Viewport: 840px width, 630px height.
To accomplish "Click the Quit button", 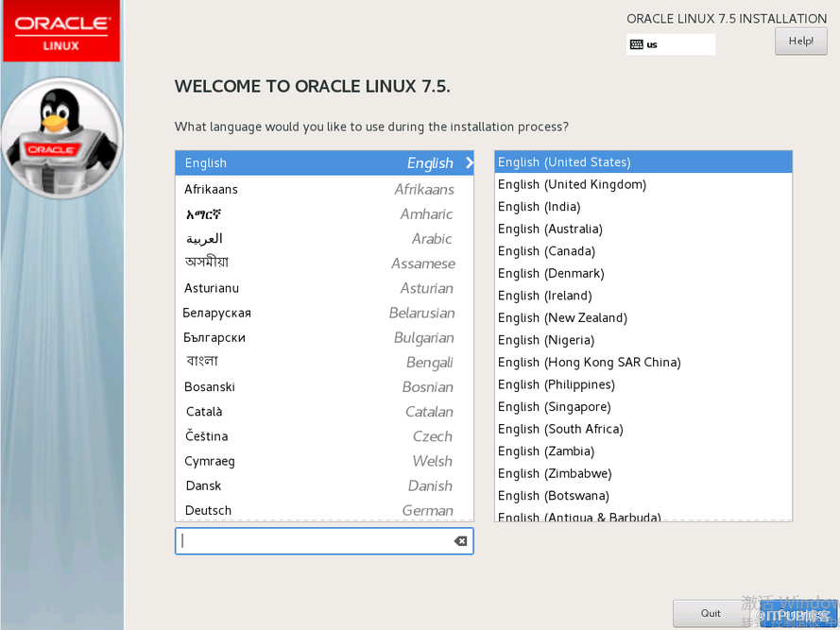I will (711, 613).
